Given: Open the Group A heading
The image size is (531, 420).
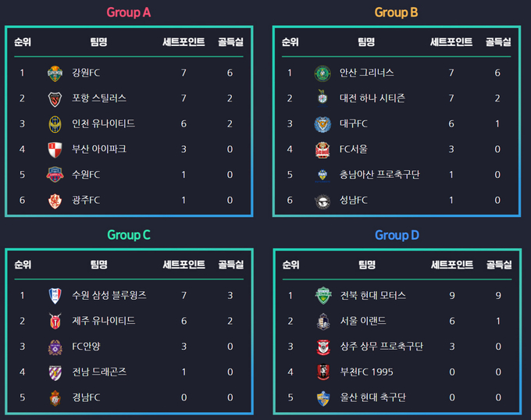Looking at the screenshot, I should (x=129, y=12).
